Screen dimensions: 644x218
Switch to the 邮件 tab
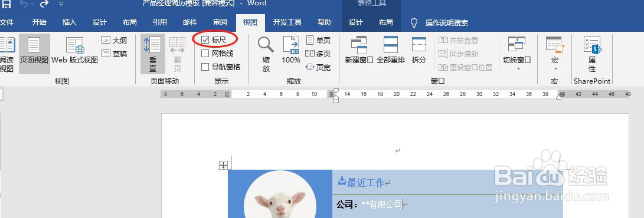[189, 22]
